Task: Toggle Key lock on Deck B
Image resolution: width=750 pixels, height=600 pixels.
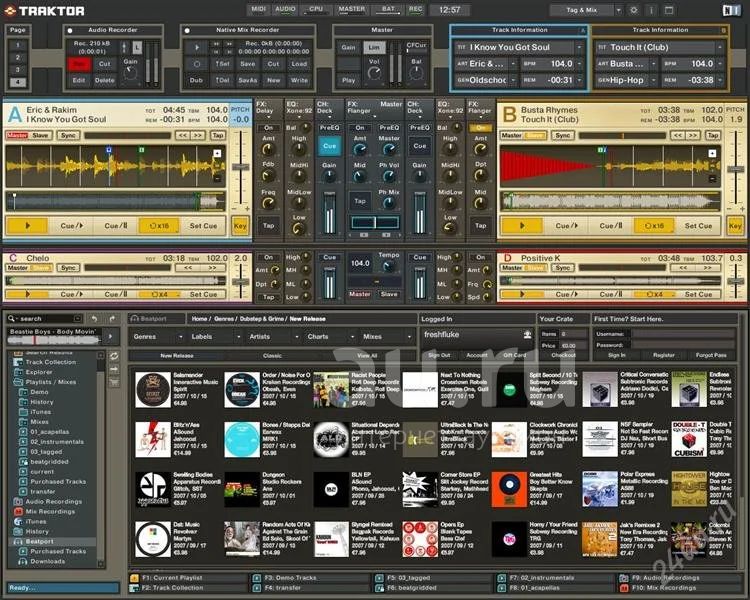Action: pos(735,225)
